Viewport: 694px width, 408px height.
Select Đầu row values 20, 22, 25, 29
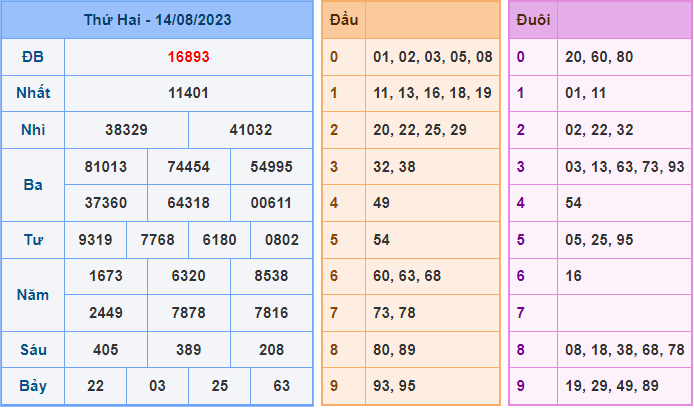coord(420,130)
